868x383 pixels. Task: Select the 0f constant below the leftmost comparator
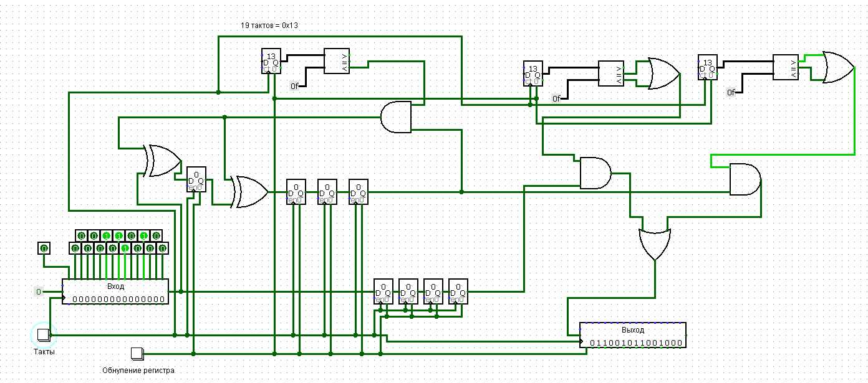(295, 86)
